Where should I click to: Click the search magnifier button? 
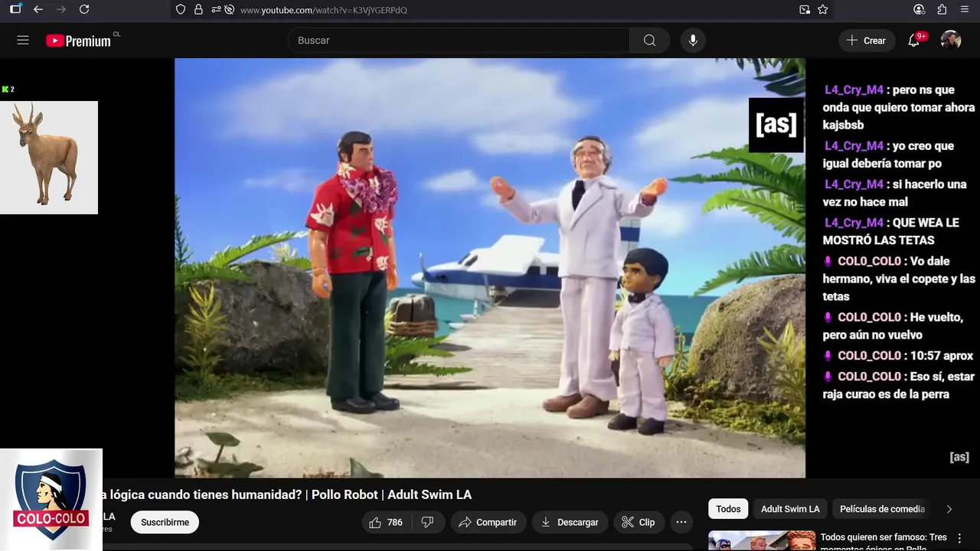click(649, 41)
